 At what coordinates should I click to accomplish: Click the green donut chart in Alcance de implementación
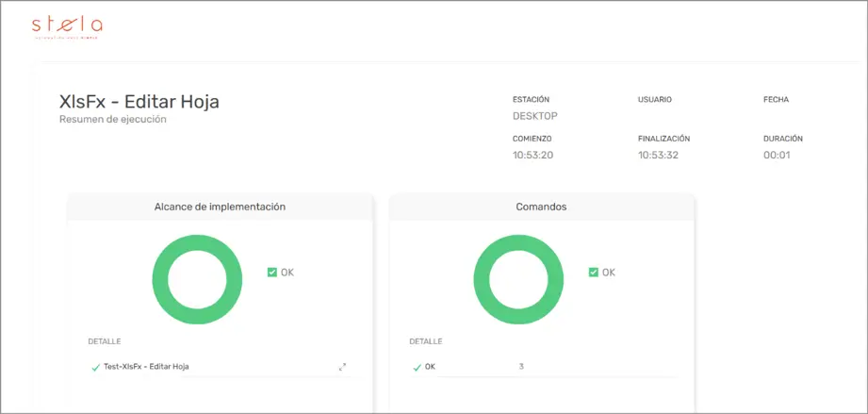coord(197,279)
